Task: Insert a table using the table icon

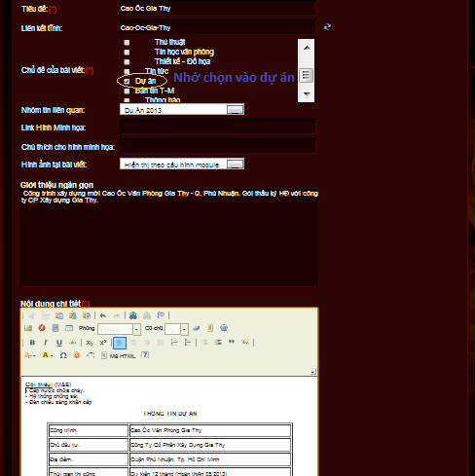Action: click(x=69, y=328)
